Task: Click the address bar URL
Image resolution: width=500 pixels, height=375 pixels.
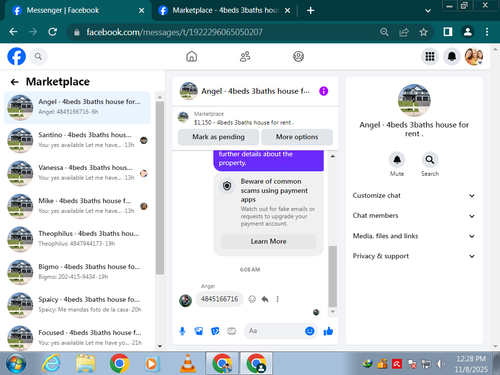Action: point(174,32)
